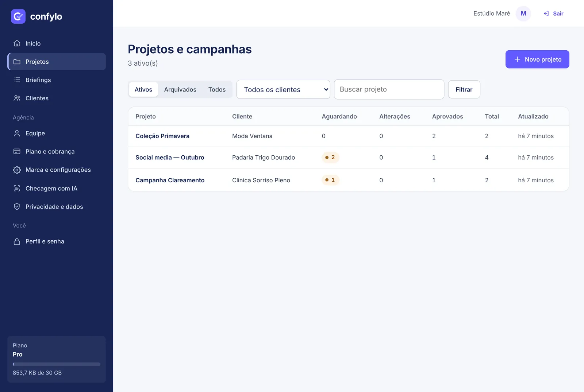Click the Pro plan label
The width and height of the screenshot is (584, 392).
tap(18, 354)
